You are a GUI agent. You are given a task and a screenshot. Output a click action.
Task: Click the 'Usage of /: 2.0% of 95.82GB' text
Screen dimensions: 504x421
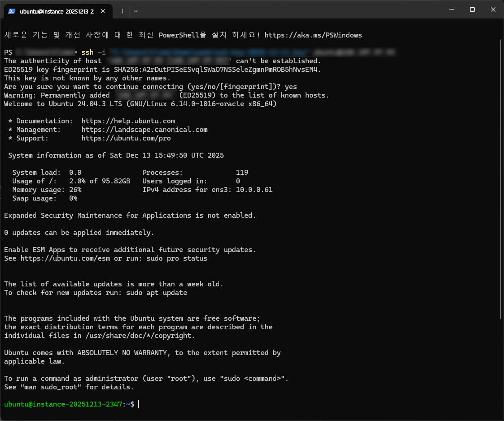coord(71,181)
